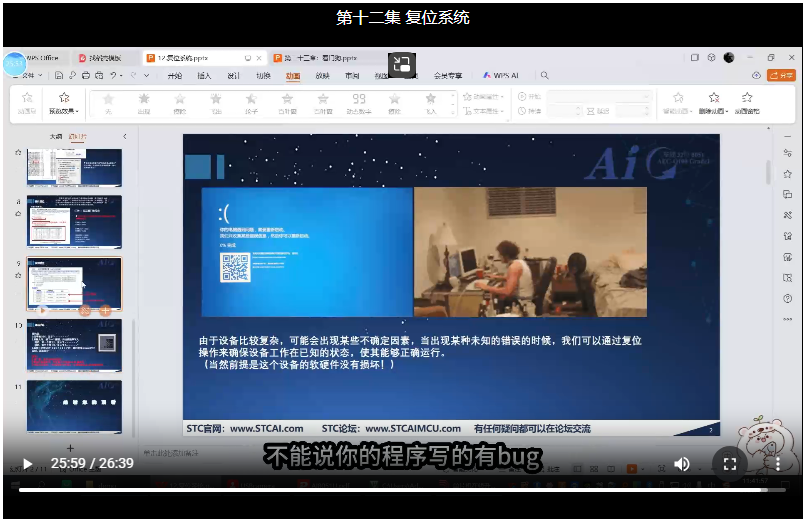Select the 飞入 animation effect
This screenshot has width=803, height=519.
click(x=431, y=103)
